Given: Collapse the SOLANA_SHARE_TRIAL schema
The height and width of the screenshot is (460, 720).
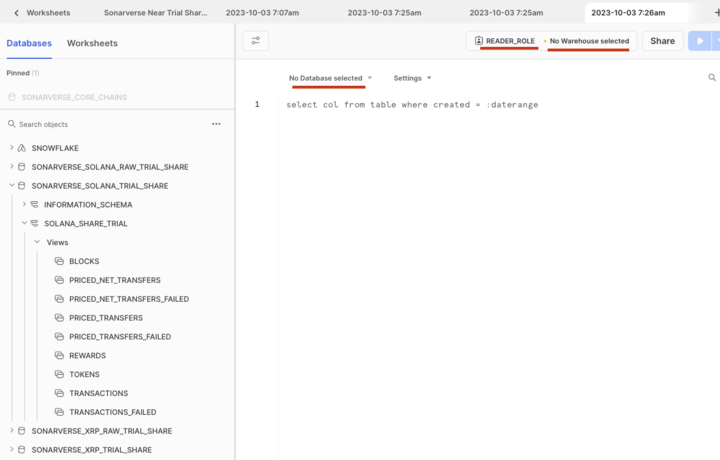Looking at the screenshot, I should [x=24, y=223].
